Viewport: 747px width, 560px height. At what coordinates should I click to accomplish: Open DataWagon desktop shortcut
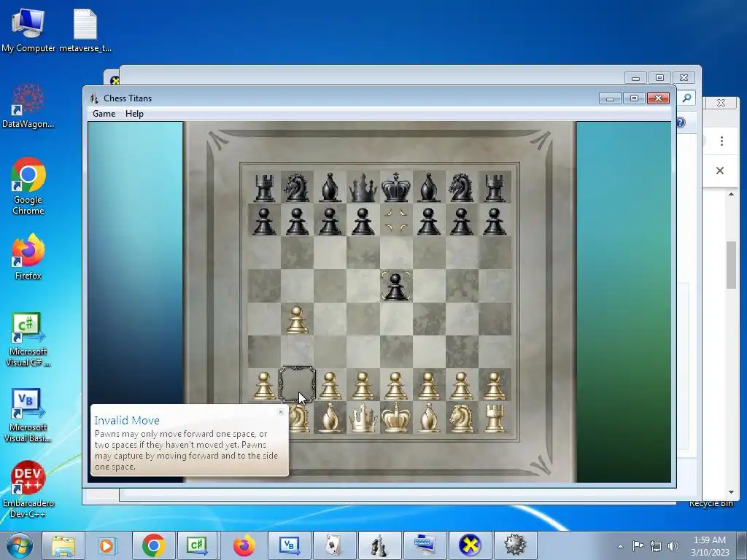[x=28, y=106]
